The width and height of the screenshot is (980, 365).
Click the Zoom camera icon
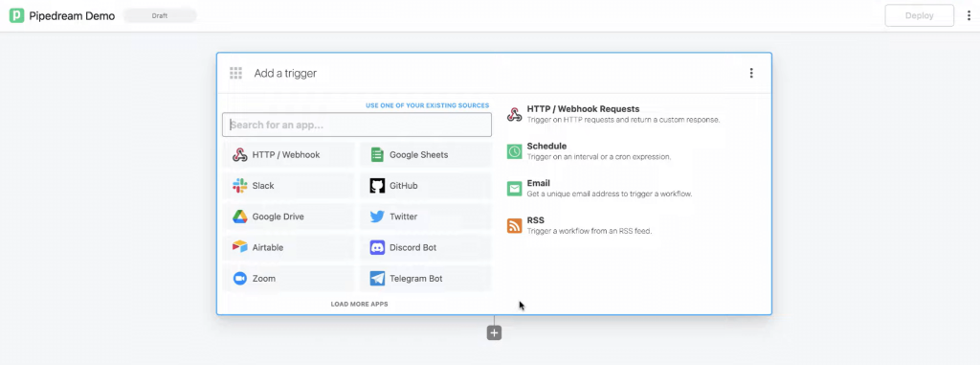coord(240,279)
